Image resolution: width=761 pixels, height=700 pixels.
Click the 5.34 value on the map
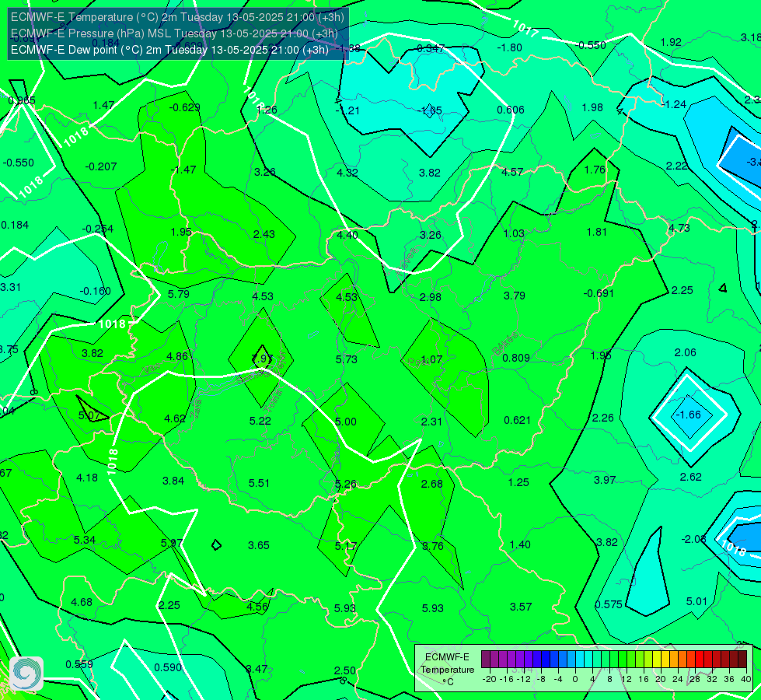coord(85,540)
